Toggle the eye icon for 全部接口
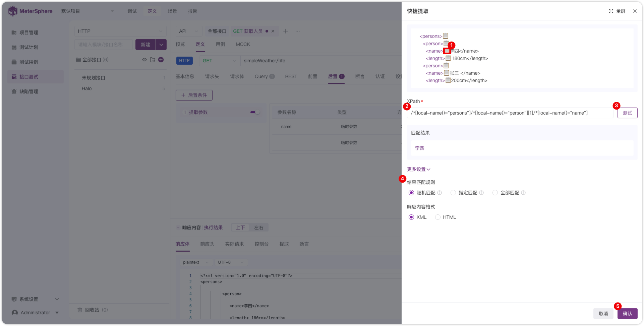This screenshot has width=644, height=326. pyautogui.click(x=144, y=60)
